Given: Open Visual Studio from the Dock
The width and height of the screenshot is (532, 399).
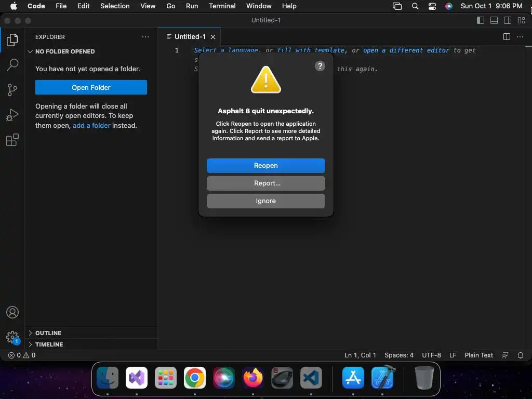Looking at the screenshot, I should (137, 378).
